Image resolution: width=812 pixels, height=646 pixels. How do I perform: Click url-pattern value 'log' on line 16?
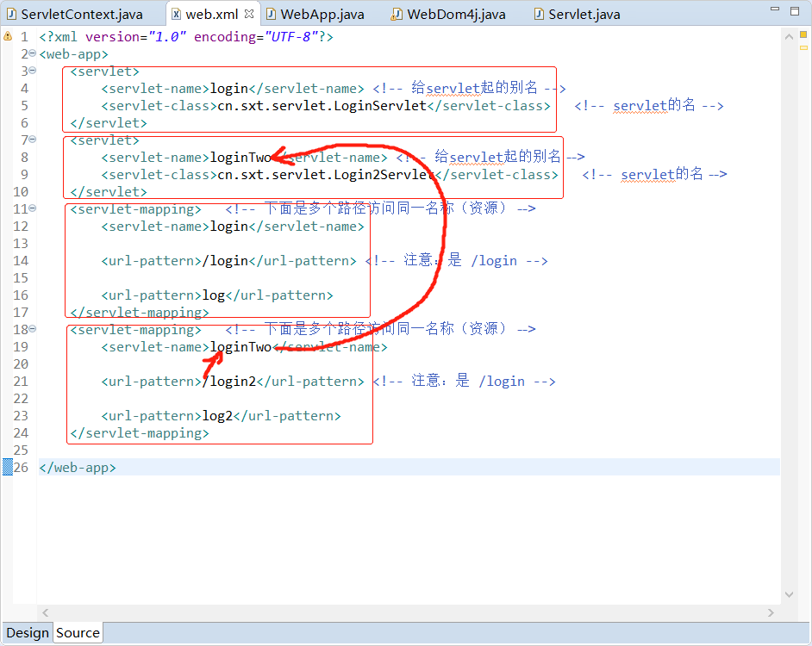tap(214, 295)
